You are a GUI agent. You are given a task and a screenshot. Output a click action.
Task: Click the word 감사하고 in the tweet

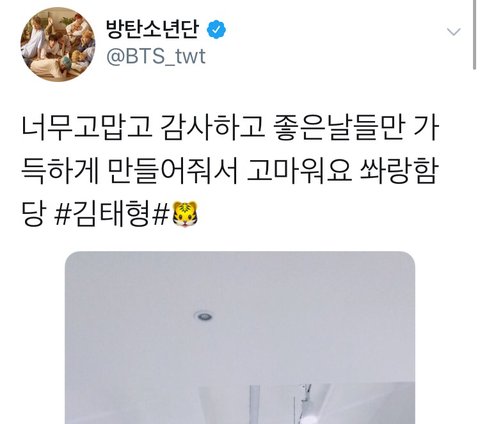coord(211,128)
